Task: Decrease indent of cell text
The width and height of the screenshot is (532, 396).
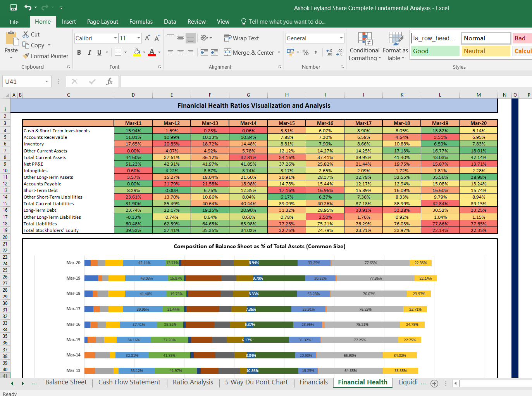Action: (x=204, y=52)
